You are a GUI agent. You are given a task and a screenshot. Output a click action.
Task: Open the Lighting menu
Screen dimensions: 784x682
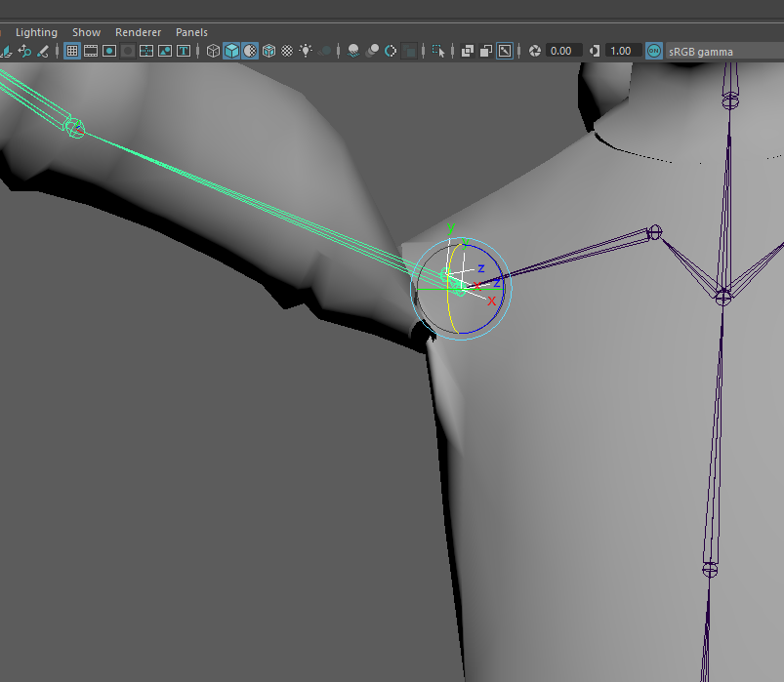pyautogui.click(x=36, y=32)
